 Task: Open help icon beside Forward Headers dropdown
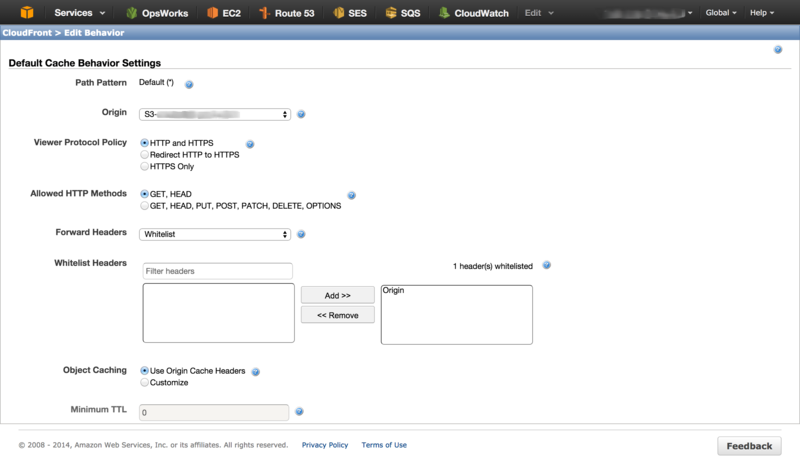(301, 234)
